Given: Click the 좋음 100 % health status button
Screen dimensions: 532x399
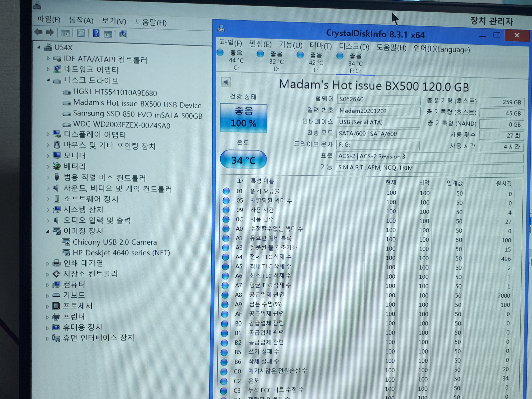Looking at the screenshot, I should pyautogui.click(x=244, y=118).
